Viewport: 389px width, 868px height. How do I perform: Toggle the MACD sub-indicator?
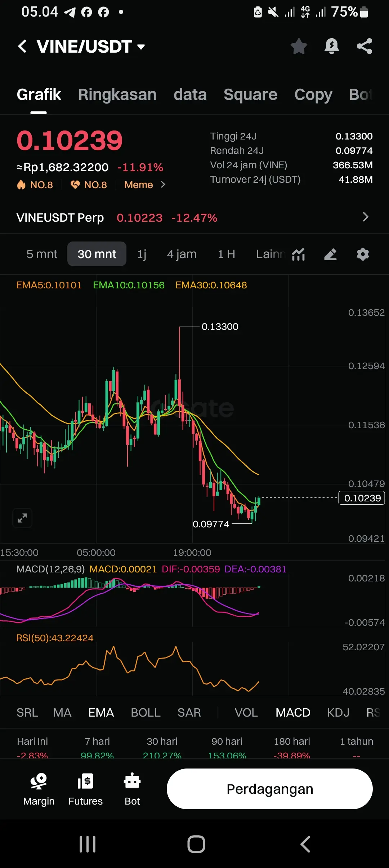(293, 713)
